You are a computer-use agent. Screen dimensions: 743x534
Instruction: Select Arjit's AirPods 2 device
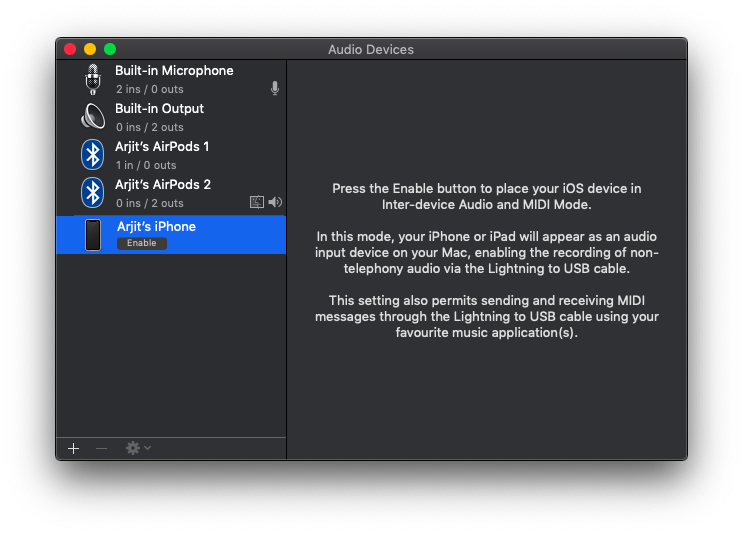click(x=171, y=192)
